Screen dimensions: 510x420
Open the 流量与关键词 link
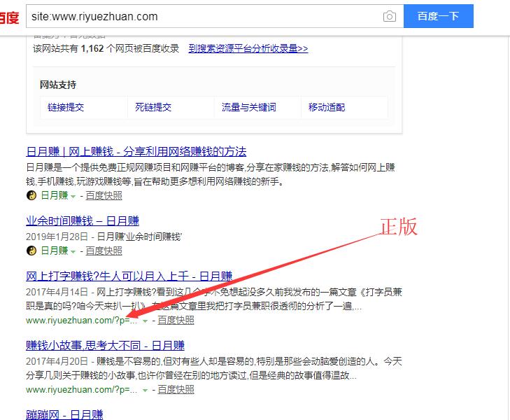tap(249, 107)
